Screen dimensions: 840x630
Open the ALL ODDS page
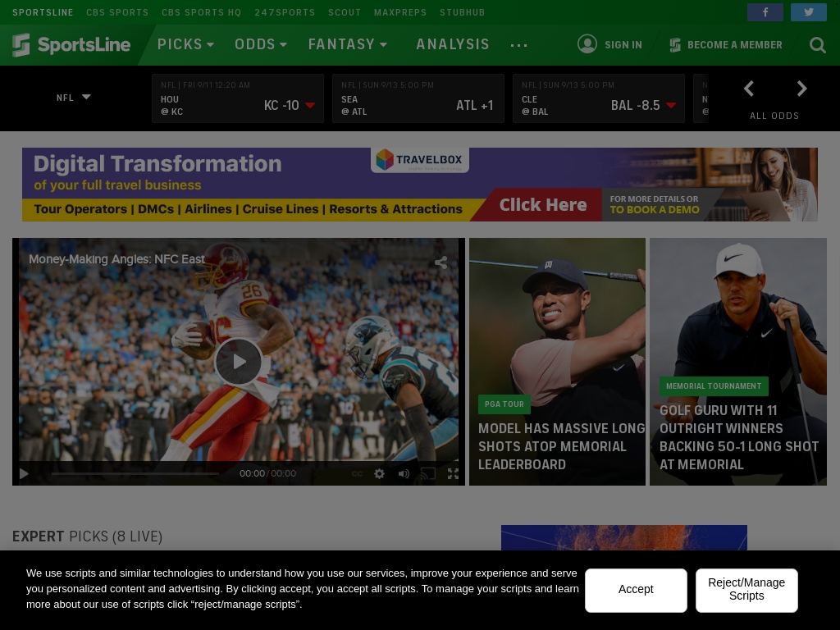(x=774, y=116)
